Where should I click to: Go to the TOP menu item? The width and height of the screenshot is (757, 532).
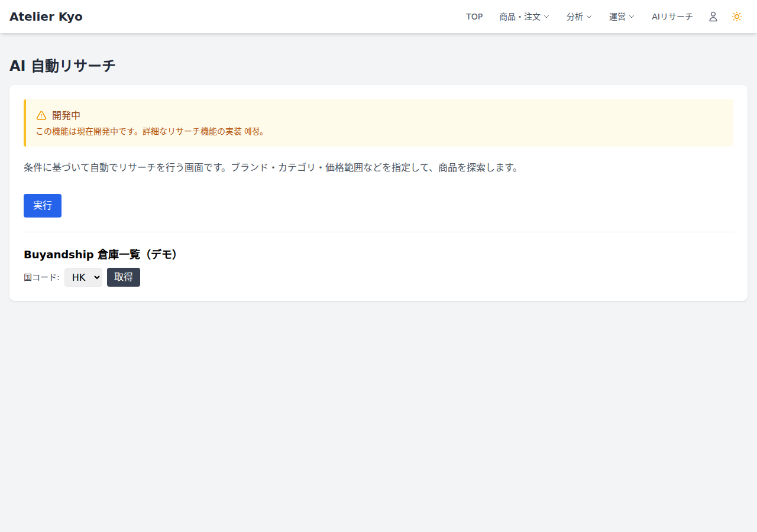pyautogui.click(x=474, y=17)
